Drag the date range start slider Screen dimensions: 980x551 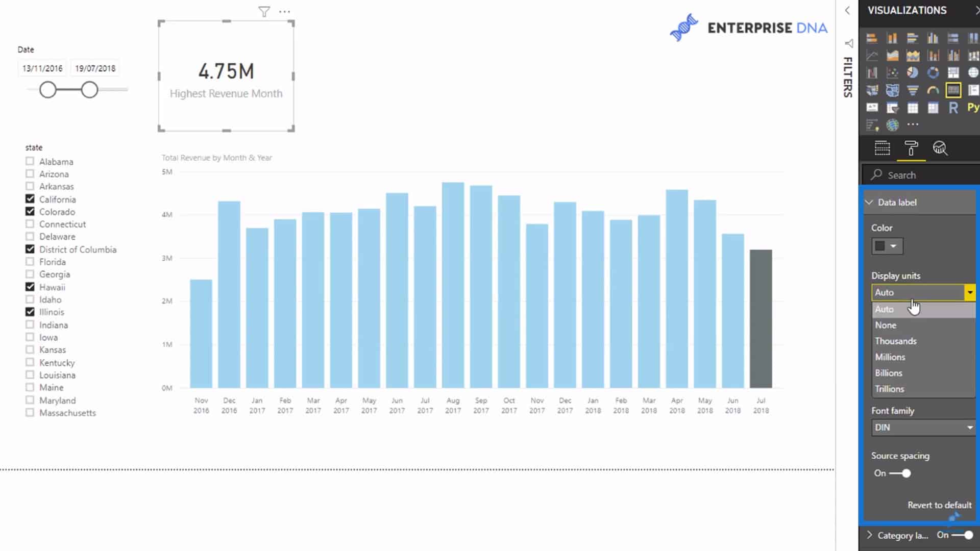point(48,89)
